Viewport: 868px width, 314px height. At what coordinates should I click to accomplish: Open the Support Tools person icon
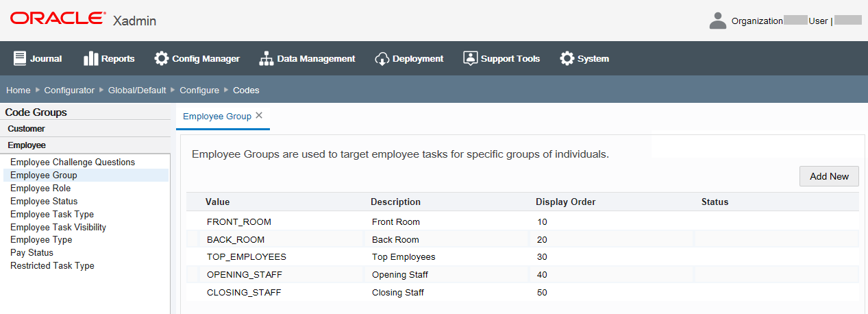(470, 58)
